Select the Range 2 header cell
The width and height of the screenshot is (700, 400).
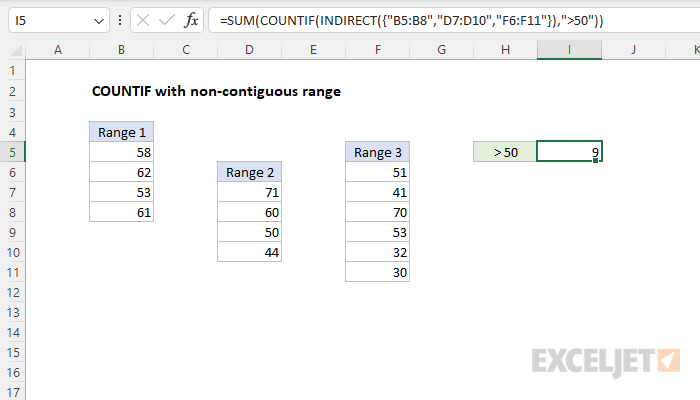click(x=249, y=172)
